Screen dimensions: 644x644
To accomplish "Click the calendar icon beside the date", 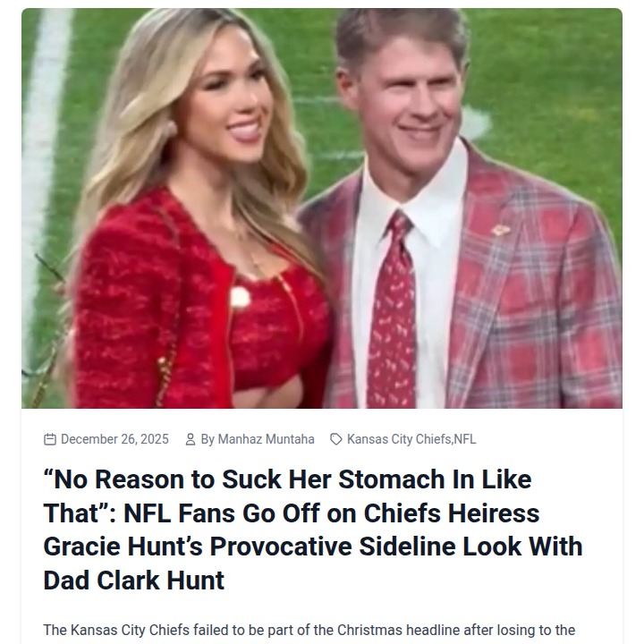I will [x=50, y=439].
